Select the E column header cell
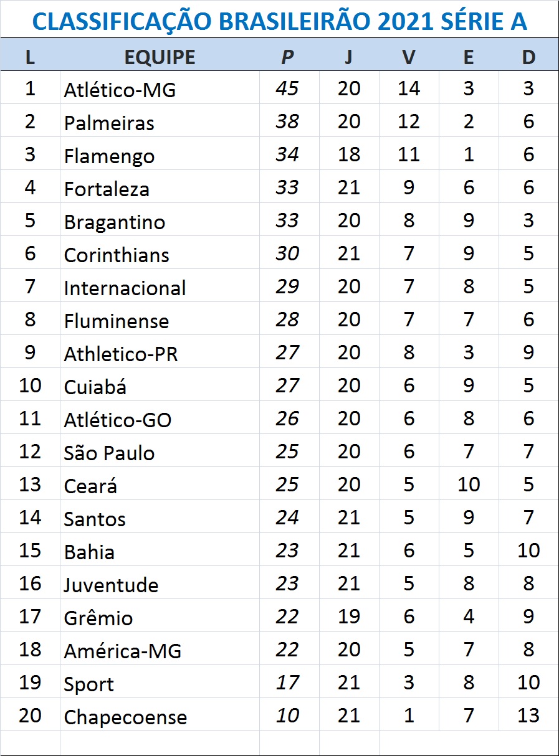Screen dimensions: 559x756 pos(468,57)
